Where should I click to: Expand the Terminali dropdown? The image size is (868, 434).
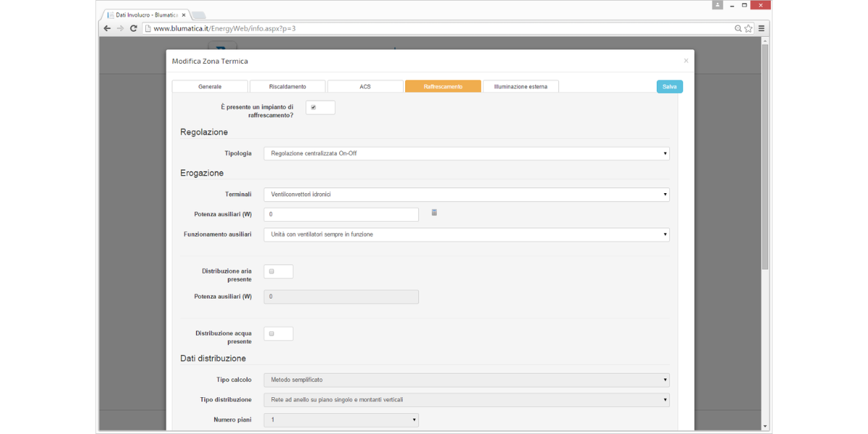pos(466,195)
